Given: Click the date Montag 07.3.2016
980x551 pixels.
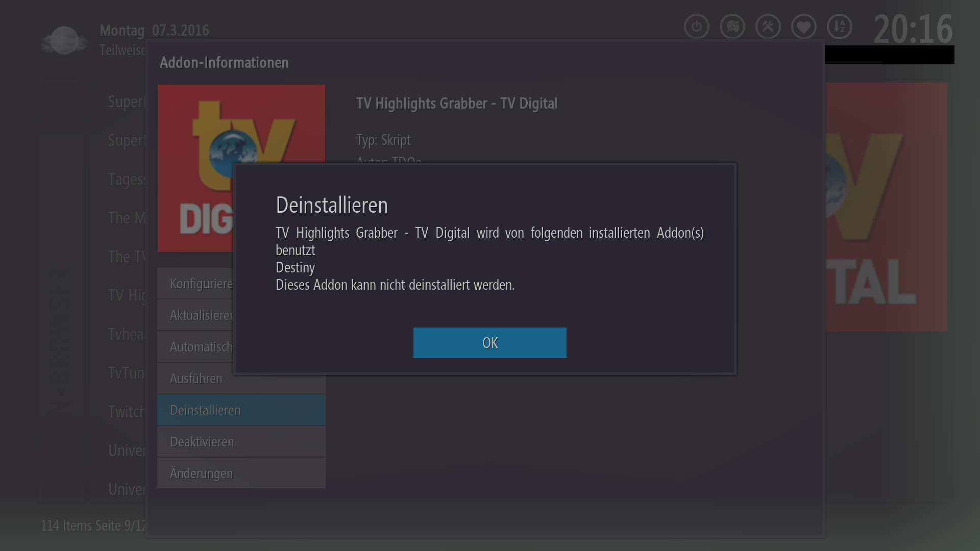Looking at the screenshot, I should pyautogui.click(x=154, y=31).
